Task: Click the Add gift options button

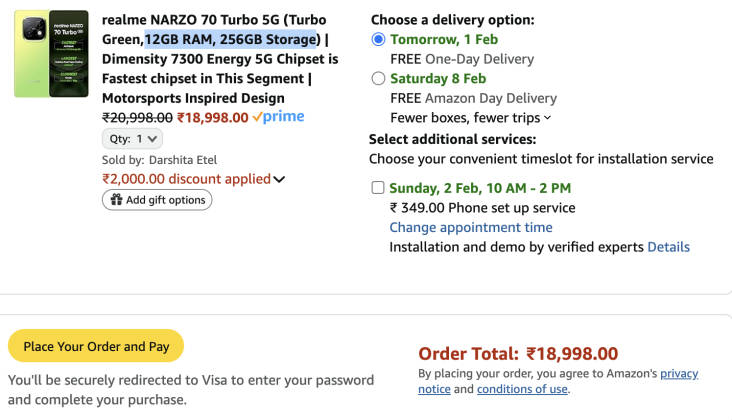Action: 157,200
